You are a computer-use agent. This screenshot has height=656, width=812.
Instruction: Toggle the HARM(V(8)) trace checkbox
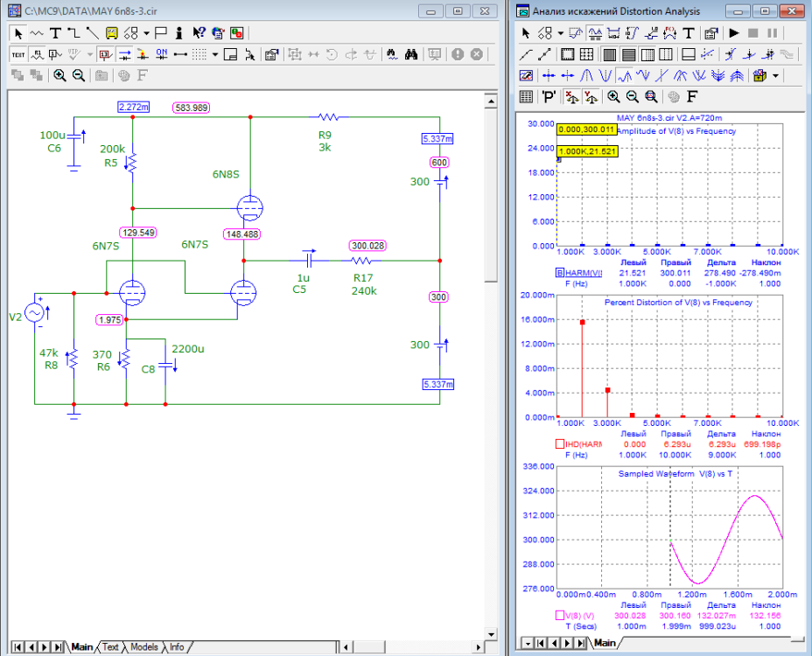[560, 273]
